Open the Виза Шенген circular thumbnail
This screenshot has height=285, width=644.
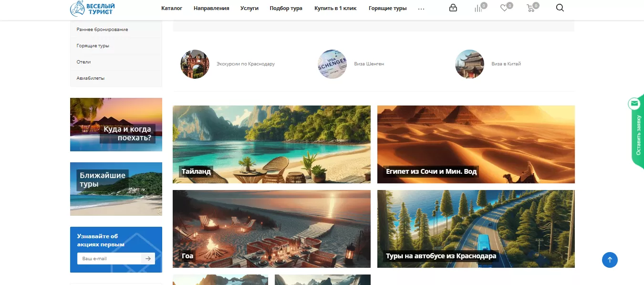click(x=332, y=64)
